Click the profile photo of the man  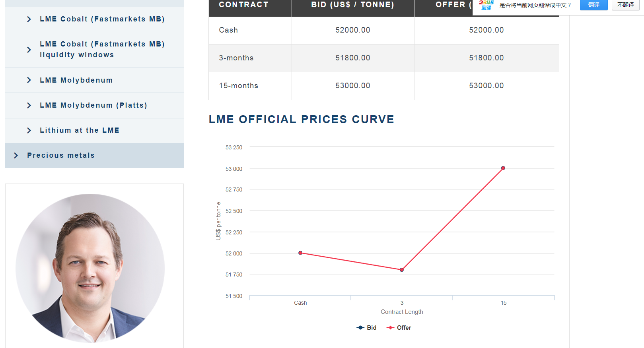(x=90, y=268)
